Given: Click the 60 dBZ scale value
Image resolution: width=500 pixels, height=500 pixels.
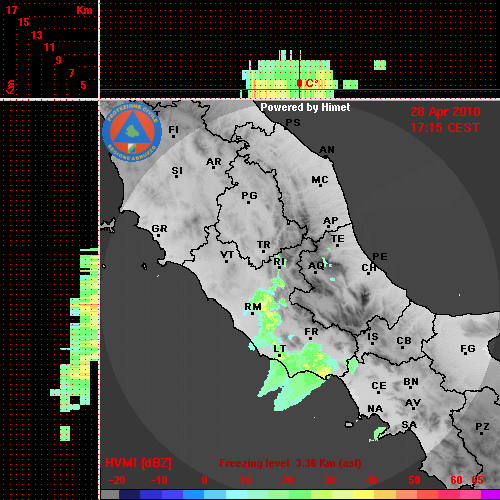Looking at the screenshot, I should click(x=456, y=480).
